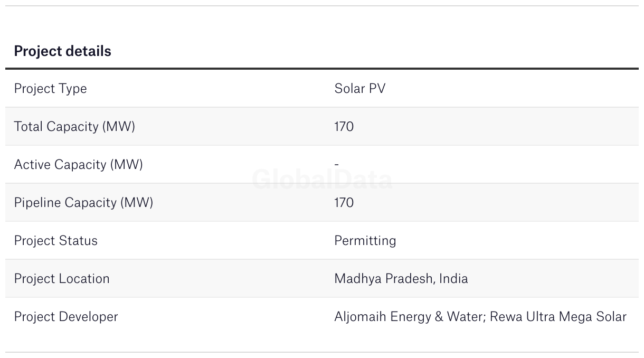Click the thick rule under Project details
This screenshot has height=358, width=644.
coord(322,69)
